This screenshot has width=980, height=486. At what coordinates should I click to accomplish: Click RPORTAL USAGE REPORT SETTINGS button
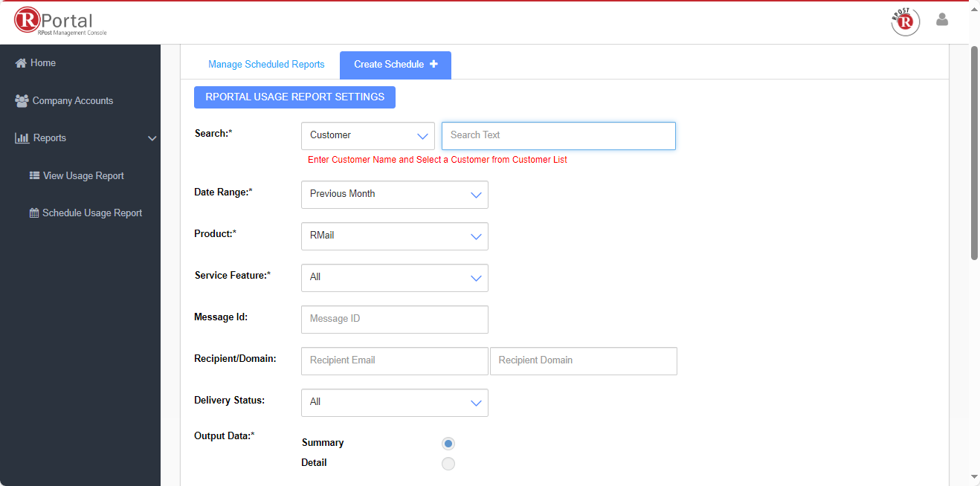294,97
